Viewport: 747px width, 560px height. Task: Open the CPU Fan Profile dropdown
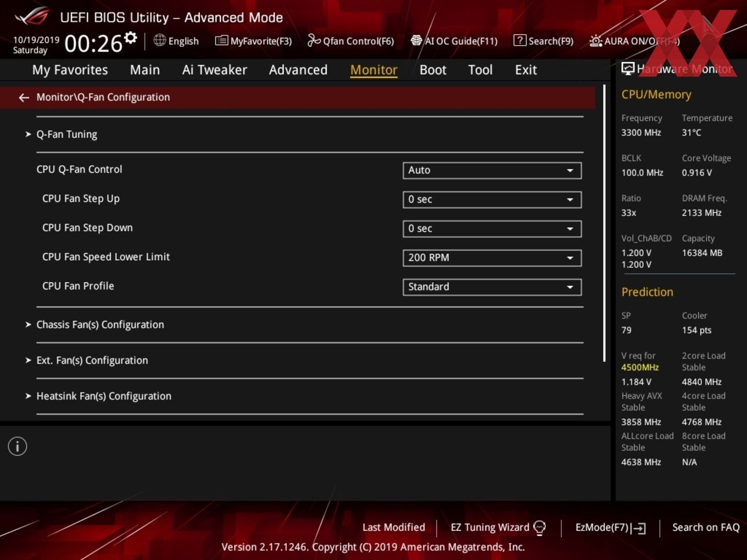coord(492,287)
